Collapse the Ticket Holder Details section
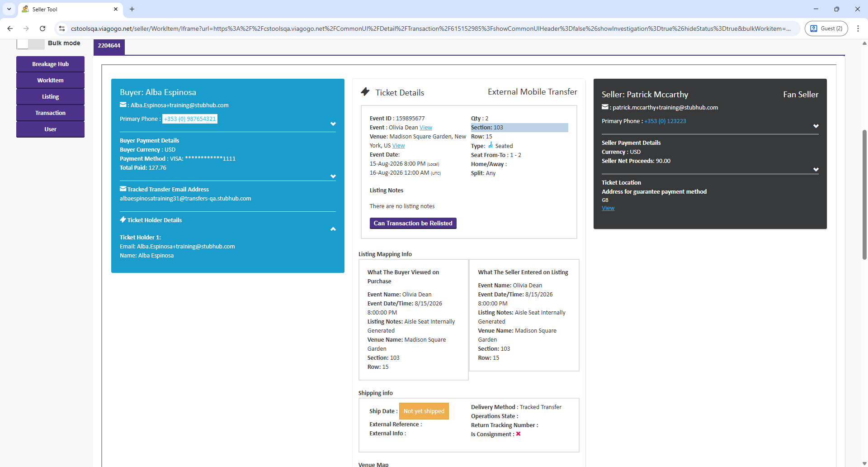 (x=333, y=229)
